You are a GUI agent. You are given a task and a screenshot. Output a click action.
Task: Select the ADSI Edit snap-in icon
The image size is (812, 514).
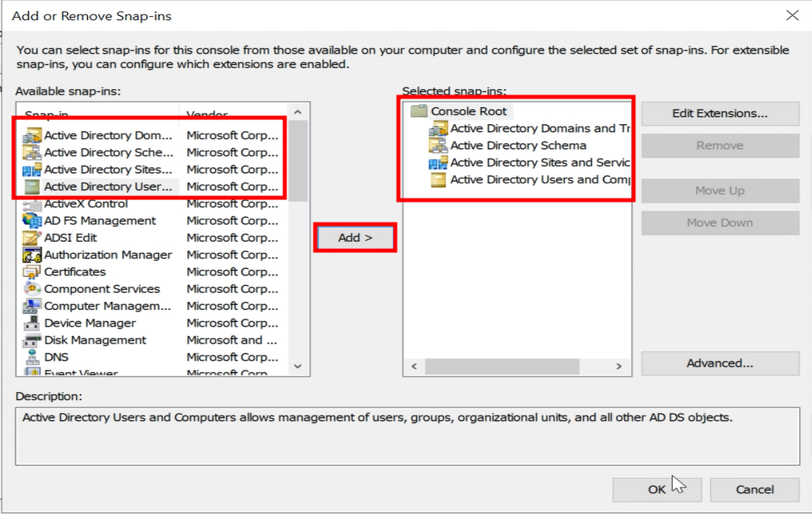[x=32, y=238]
